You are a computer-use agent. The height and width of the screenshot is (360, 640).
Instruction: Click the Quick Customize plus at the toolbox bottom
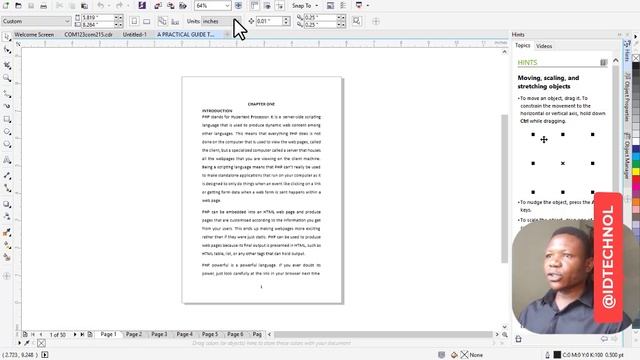click(7, 276)
